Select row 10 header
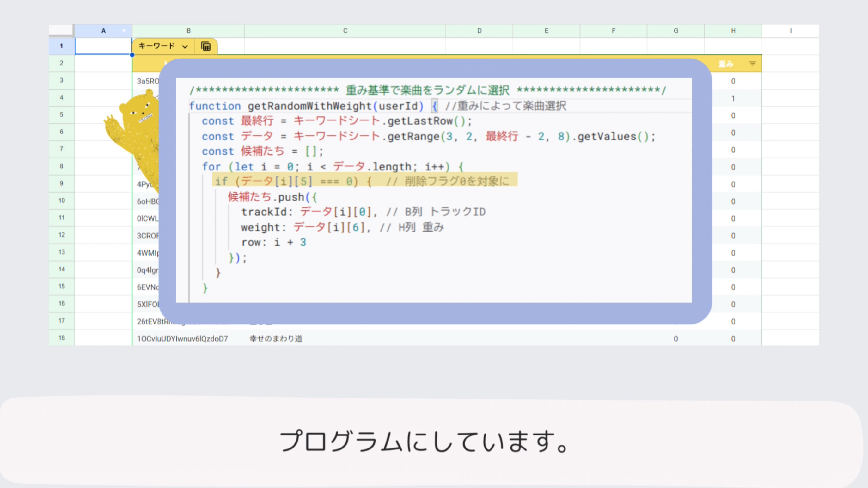The image size is (868, 488). (x=62, y=201)
